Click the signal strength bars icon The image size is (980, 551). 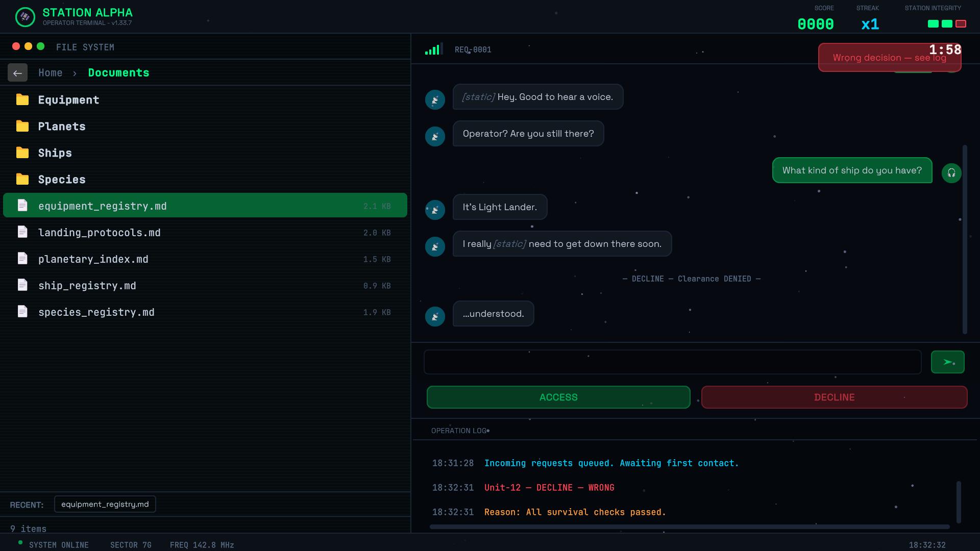(x=434, y=49)
